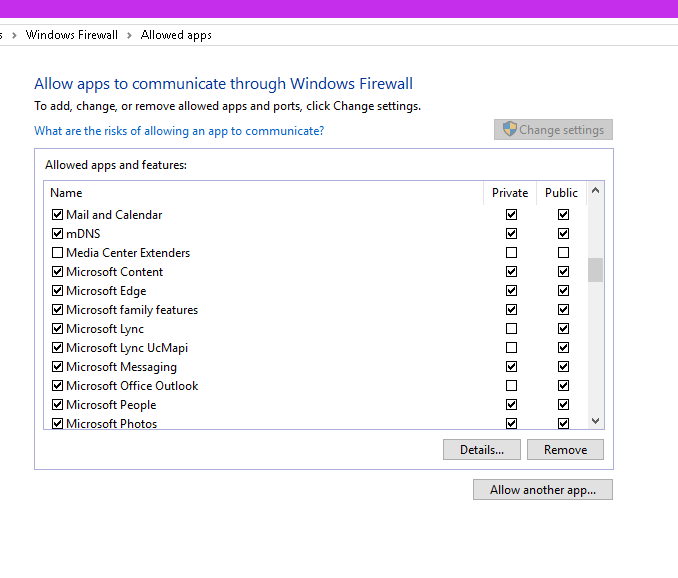Toggle Microsoft Edge enabled checkbox
This screenshot has width=678, height=578.
(x=57, y=291)
